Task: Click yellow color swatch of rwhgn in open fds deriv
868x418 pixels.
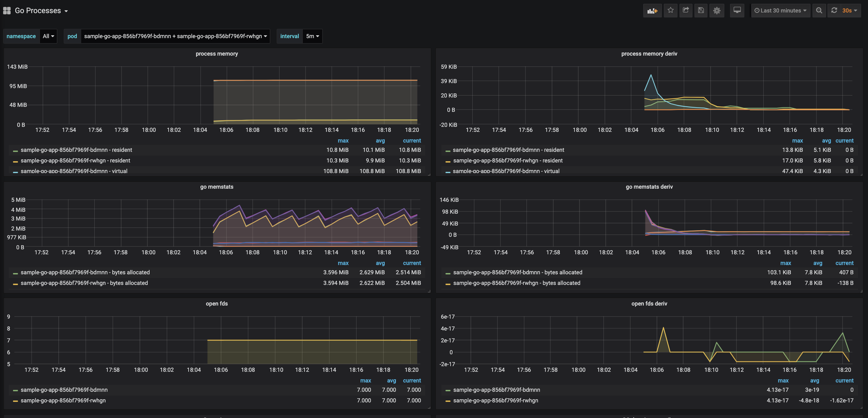Action: [x=448, y=401]
